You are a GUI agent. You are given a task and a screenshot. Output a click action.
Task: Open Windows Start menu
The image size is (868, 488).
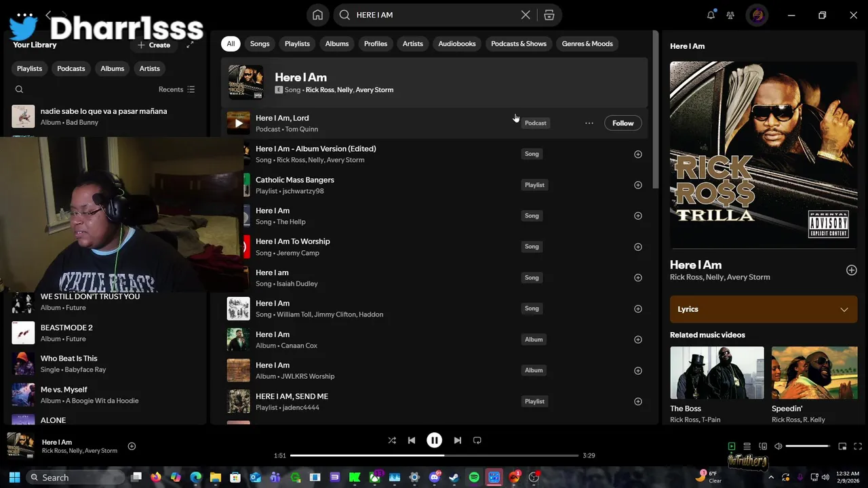pos(14,477)
